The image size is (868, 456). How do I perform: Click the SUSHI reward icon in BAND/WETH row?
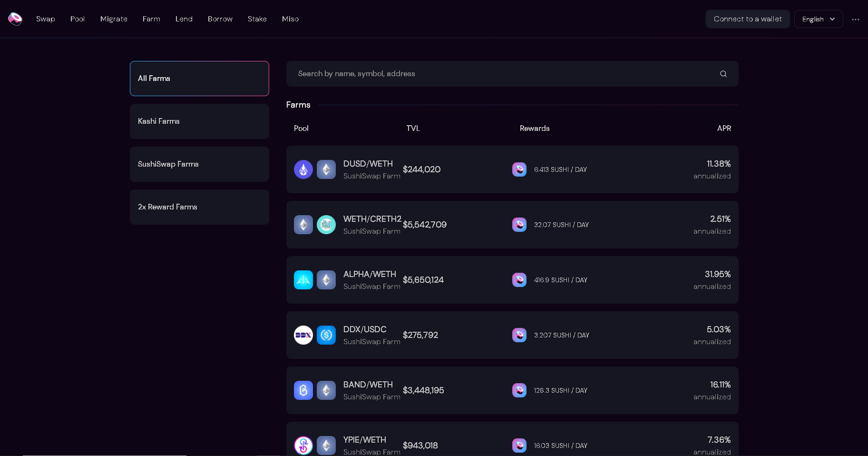519,390
